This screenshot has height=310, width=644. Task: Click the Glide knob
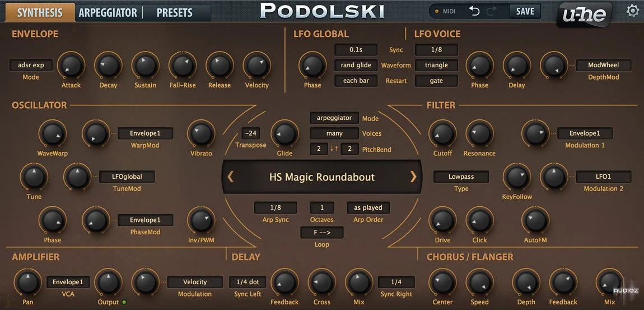(284, 133)
